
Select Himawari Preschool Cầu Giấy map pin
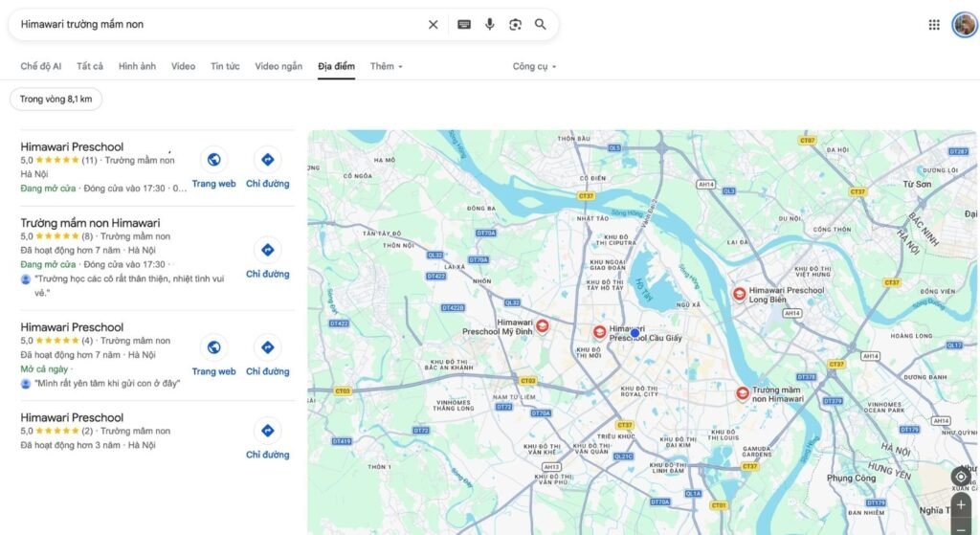[599, 332]
